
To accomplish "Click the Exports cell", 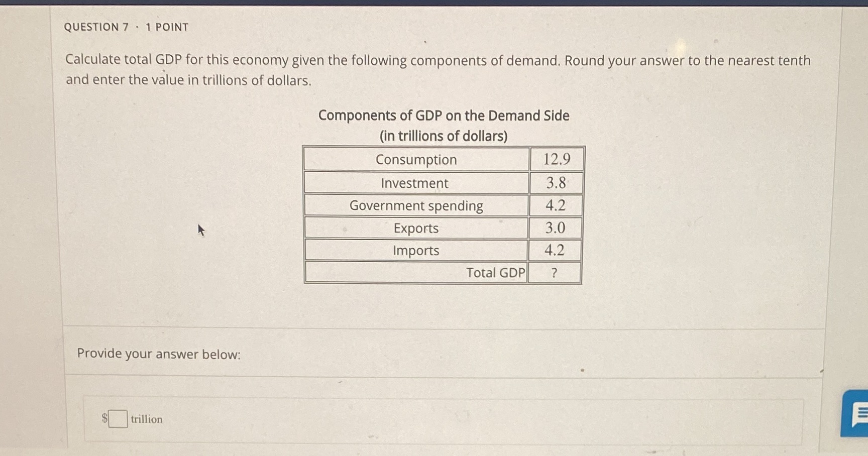I will click(415, 227).
